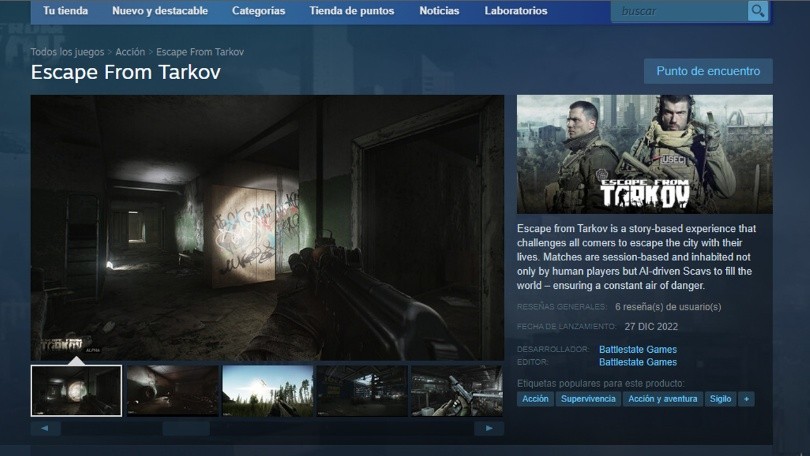Open the Punto de encuentro hub
This screenshot has width=810, height=456.
pyautogui.click(x=708, y=71)
